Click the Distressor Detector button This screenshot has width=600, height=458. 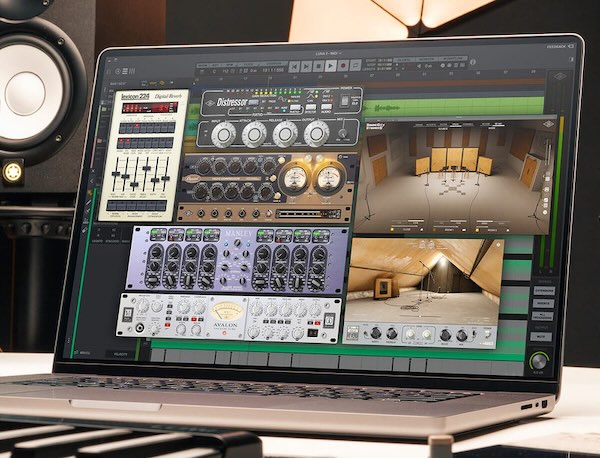[311, 107]
